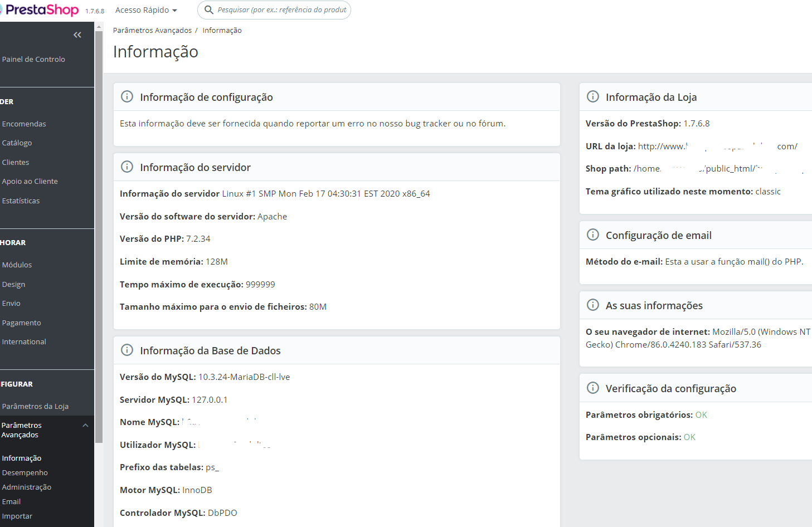
Task: Open Catálogo menu
Action: [x=17, y=143]
